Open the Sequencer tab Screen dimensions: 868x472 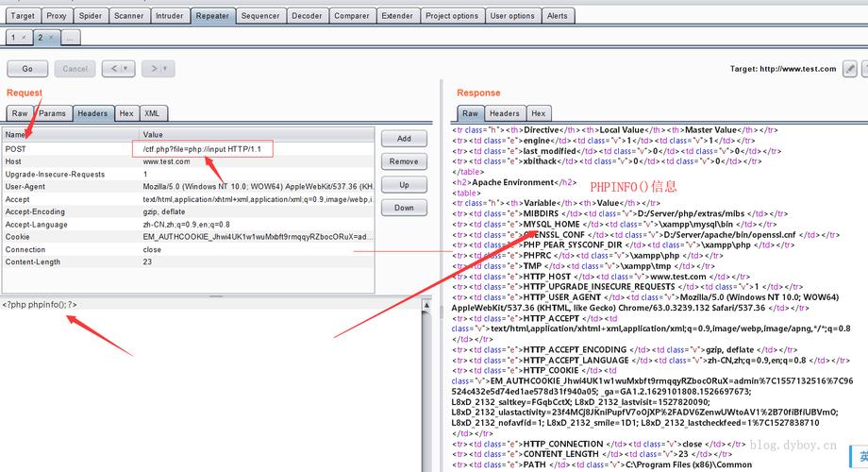point(260,15)
